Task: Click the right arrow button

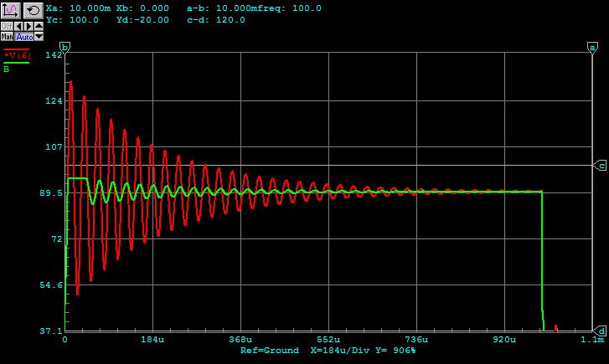Action: point(28,27)
